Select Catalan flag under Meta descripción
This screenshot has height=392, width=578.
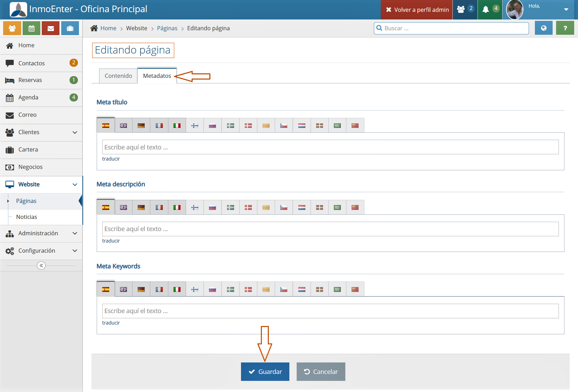266,207
